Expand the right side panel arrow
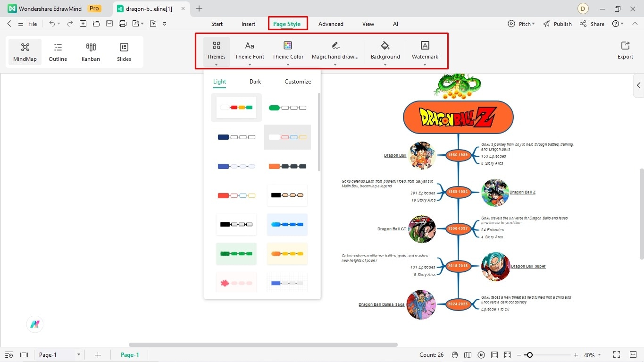 pos(638,85)
